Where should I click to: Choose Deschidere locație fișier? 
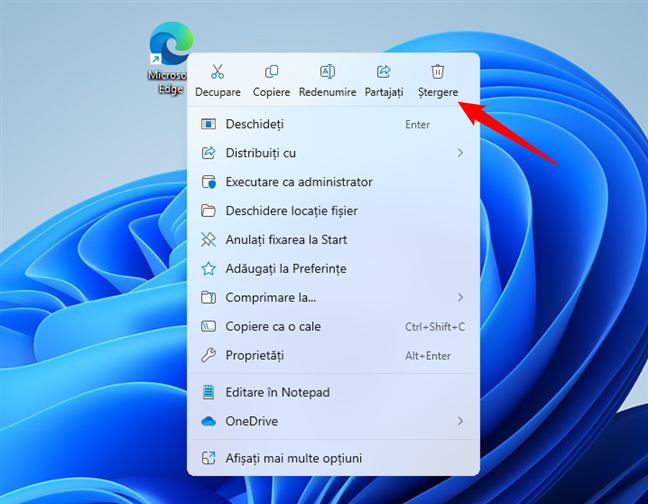[x=333, y=211]
